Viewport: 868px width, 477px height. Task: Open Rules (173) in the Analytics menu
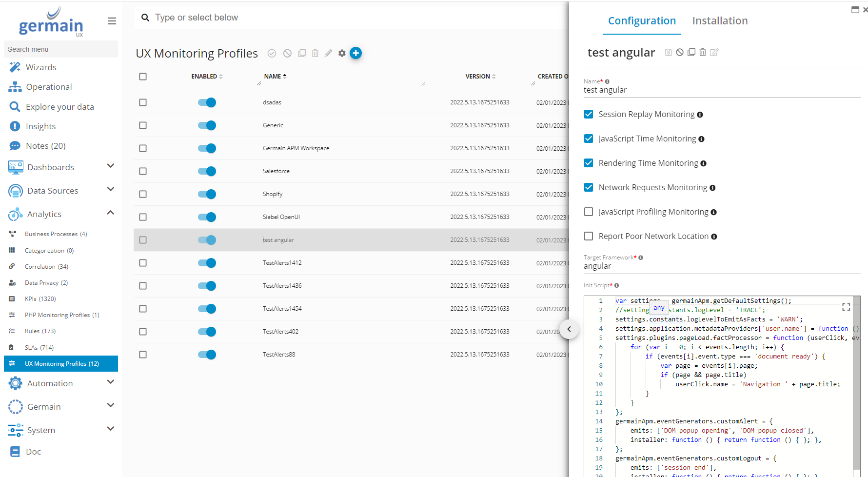[x=40, y=331]
